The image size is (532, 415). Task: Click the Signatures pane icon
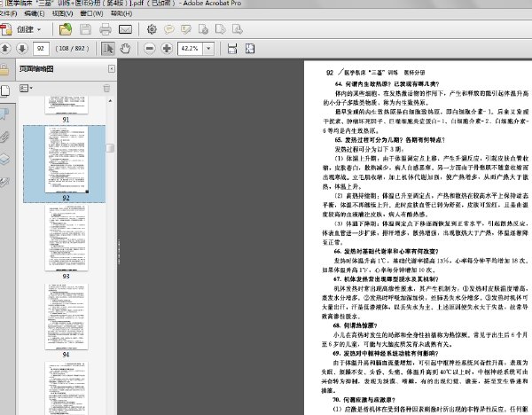4,182
